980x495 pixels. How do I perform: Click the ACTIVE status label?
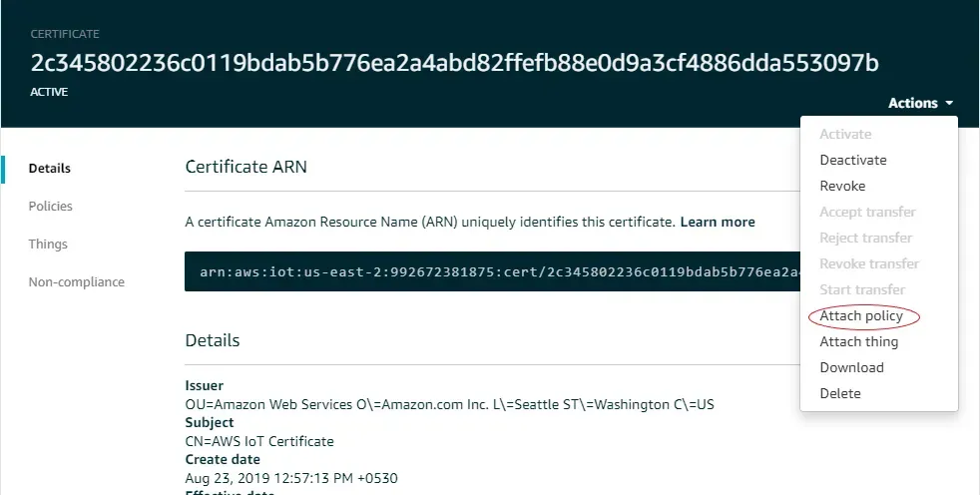click(49, 92)
